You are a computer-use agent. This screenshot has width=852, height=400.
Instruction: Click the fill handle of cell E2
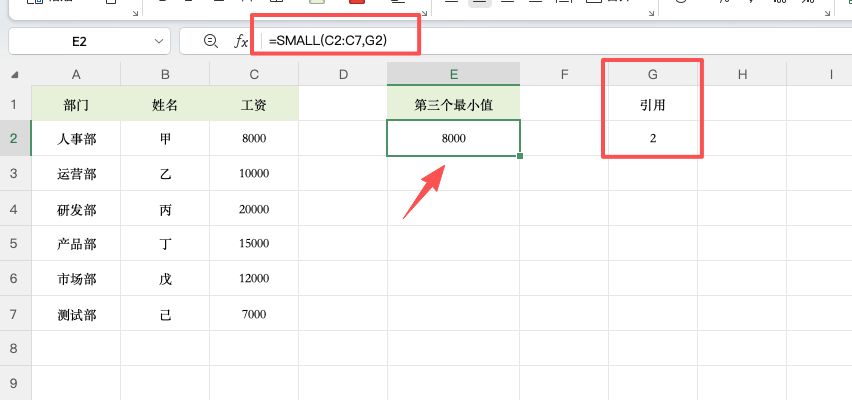pyautogui.click(x=519, y=156)
